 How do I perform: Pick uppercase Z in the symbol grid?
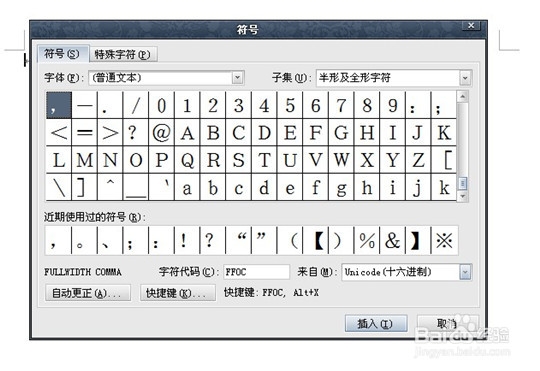tap(418, 160)
